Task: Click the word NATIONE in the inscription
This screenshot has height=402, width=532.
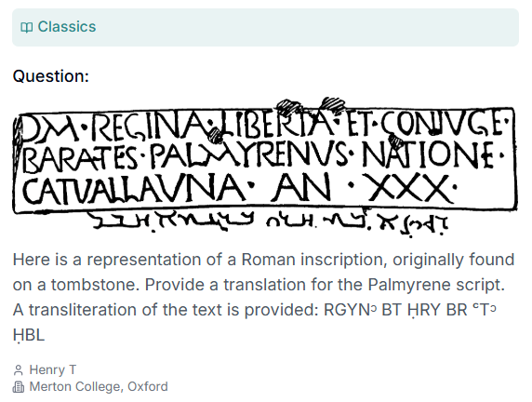Action: 428,154
